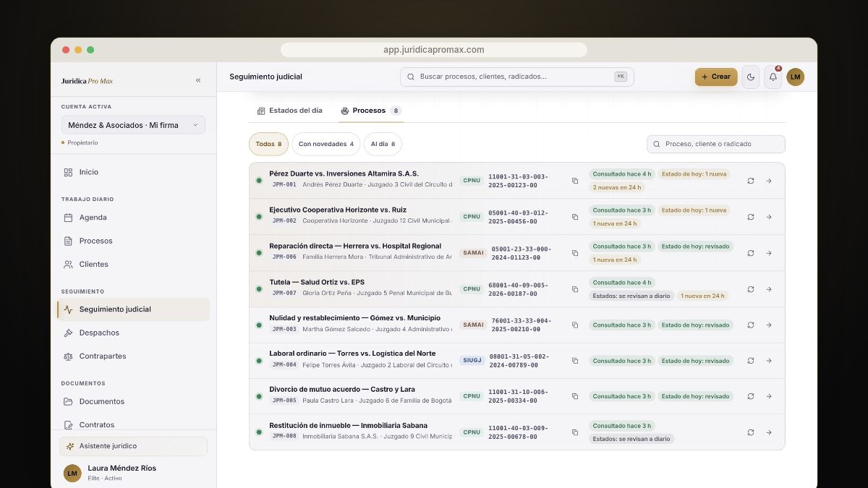
Task: Open Clientes in the sidebar
Action: [x=133, y=264]
